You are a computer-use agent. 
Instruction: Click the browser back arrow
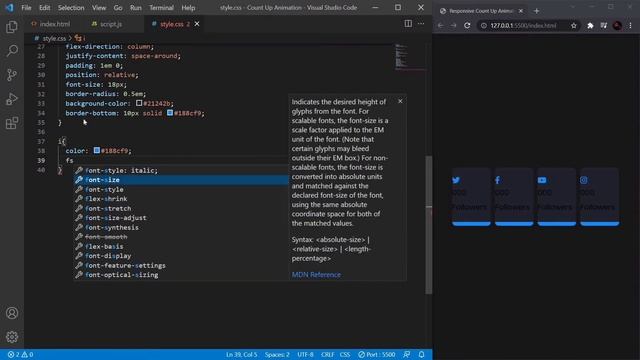440,25
